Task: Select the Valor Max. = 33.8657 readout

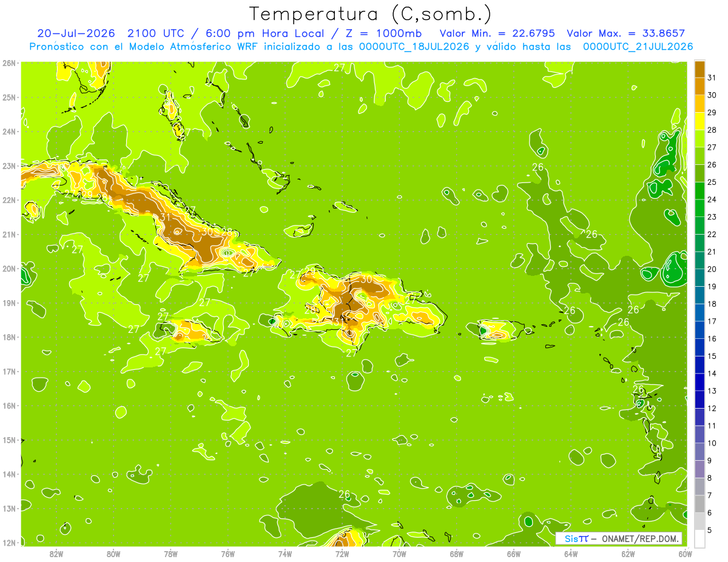Action: tap(625, 33)
